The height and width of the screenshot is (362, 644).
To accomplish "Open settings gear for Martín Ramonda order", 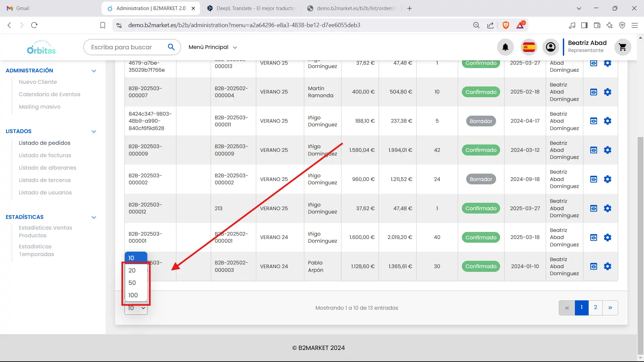I will click(x=607, y=92).
